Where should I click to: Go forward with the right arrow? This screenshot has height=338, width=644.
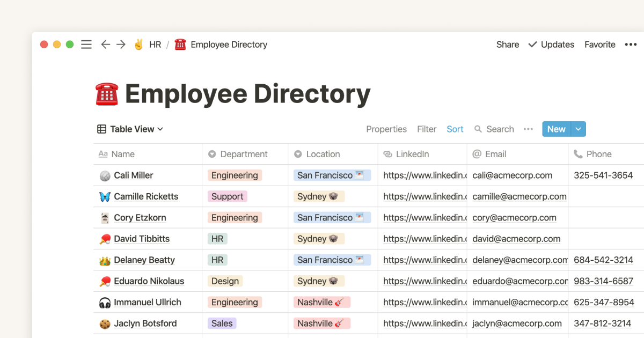(121, 45)
